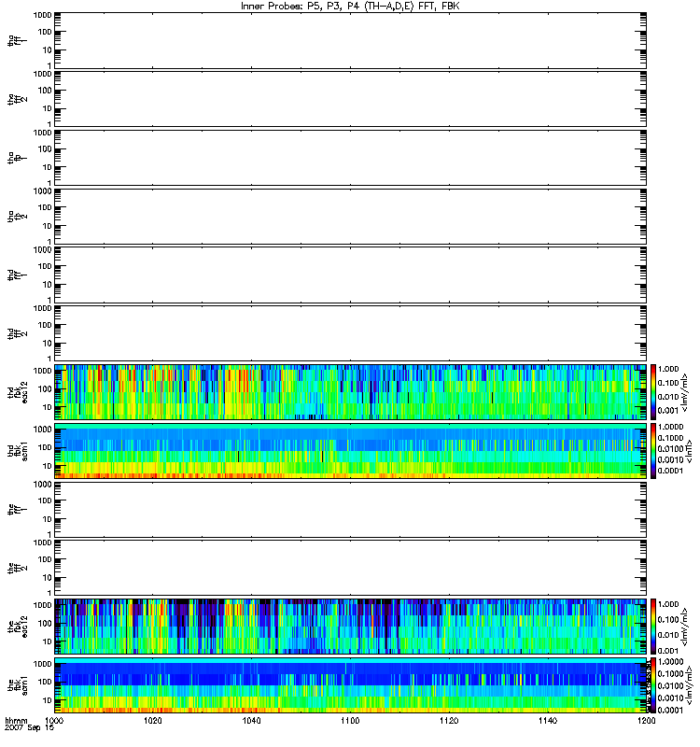Click the 'the fbk edc12' panel label
The image size is (700, 747).
click(x=17, y=627)
